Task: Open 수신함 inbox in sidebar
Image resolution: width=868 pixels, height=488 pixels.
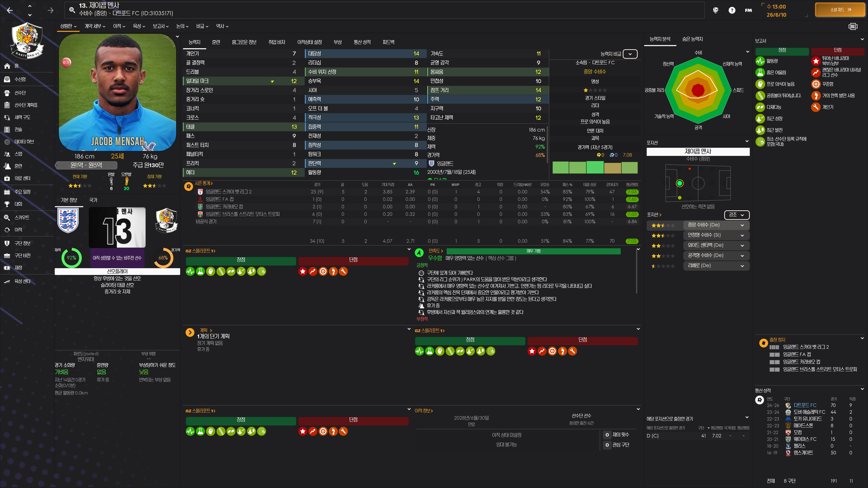Action: click(19, 79)
